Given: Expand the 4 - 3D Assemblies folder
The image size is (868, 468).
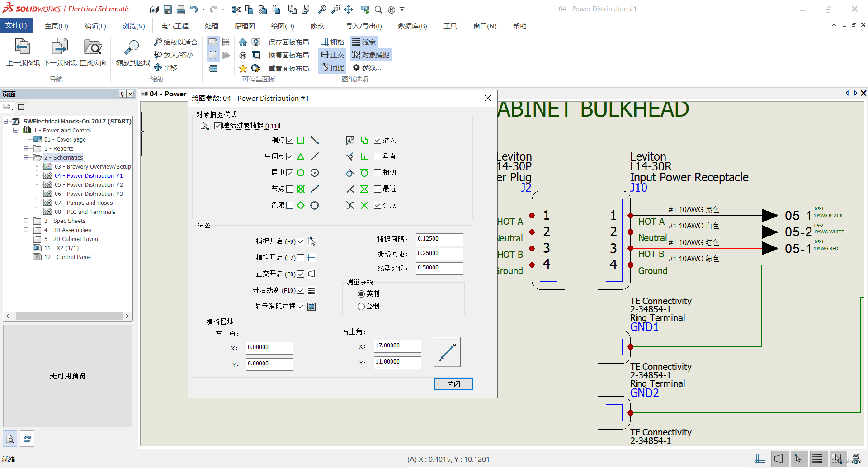Looking at the screenshot, I should [x=26, y=230].
